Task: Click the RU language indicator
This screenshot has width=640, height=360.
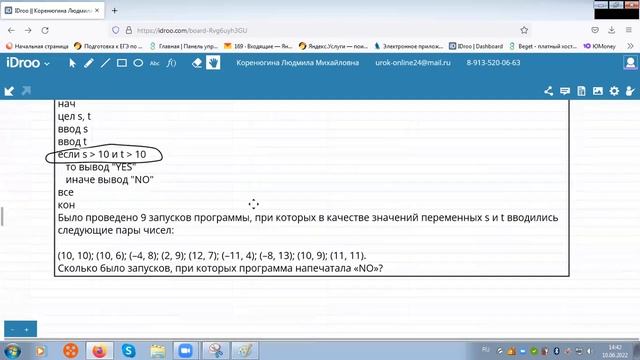Action: click(485, 349)
